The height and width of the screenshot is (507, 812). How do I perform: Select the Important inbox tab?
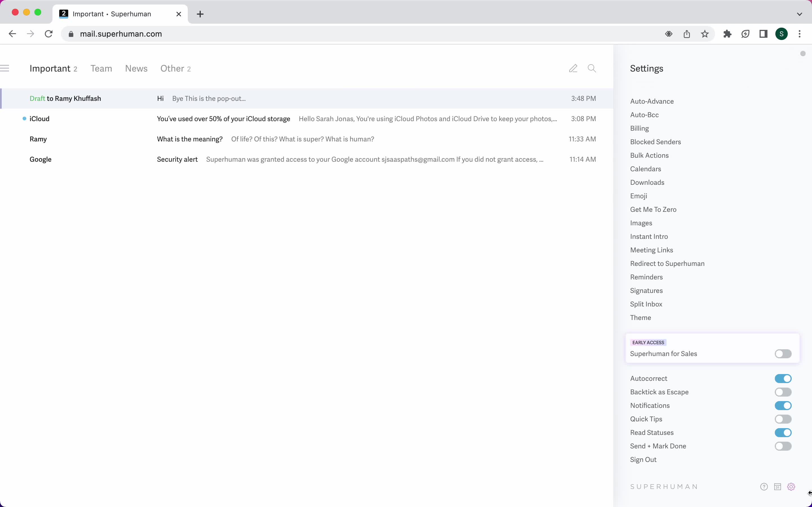point(50,68)
